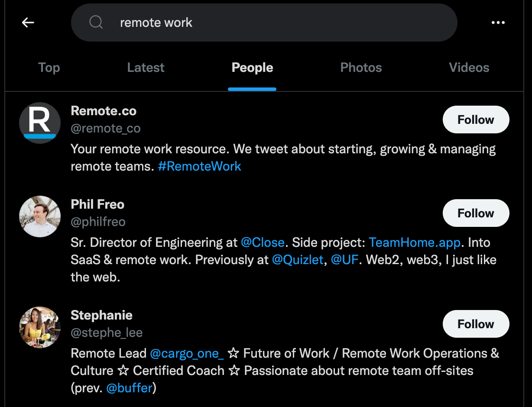This screenshot has width=532, height=407.
Task: Click the back arrow icon
Action: [28, 23]
